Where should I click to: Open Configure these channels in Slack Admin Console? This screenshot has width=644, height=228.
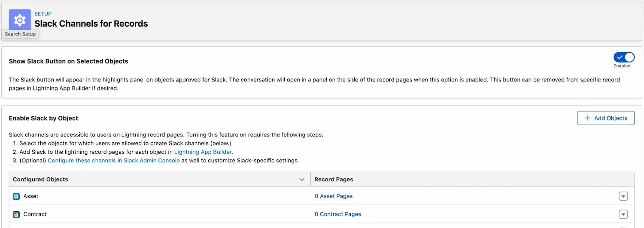[x=114, y=160]
